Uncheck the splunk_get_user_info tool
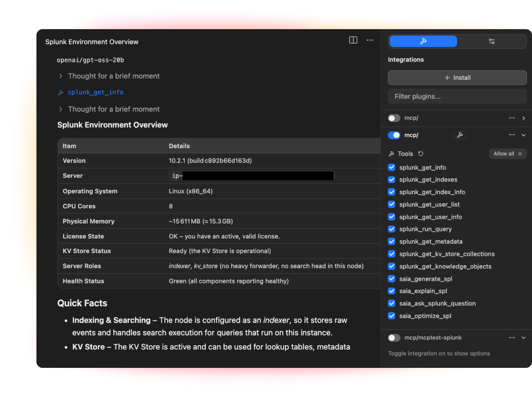The width and height of the screenshot is (532, 397). pos(392,217)
